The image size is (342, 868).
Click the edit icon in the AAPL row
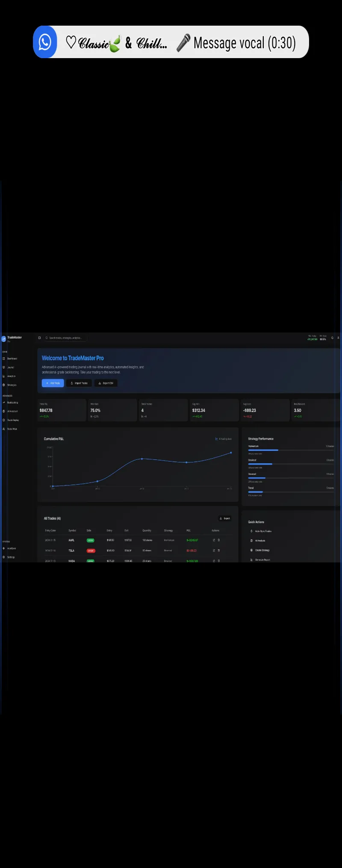[x=214, y=540]
